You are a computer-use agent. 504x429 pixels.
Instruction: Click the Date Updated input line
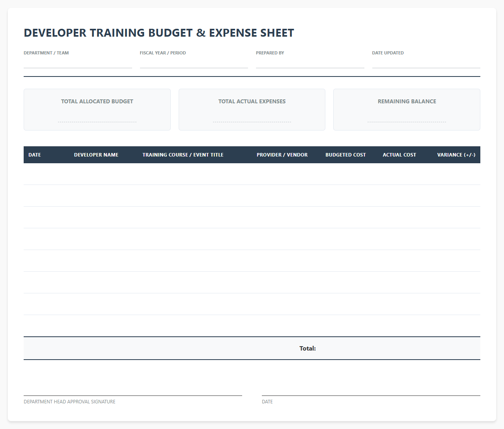point(426,63)
